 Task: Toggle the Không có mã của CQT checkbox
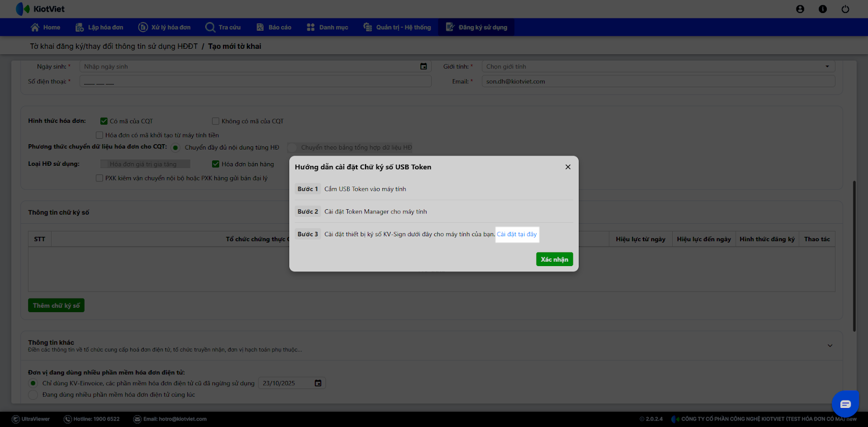coord(215,121)
